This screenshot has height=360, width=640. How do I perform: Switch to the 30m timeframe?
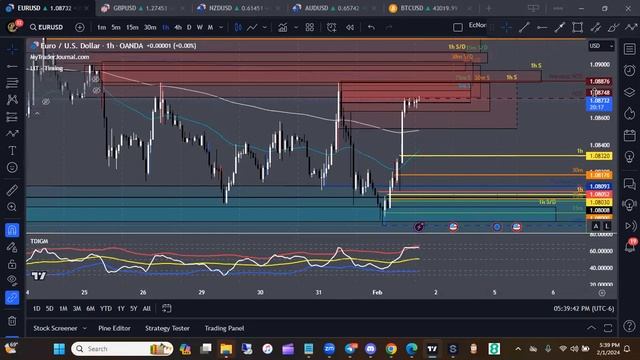click(150, 27)
